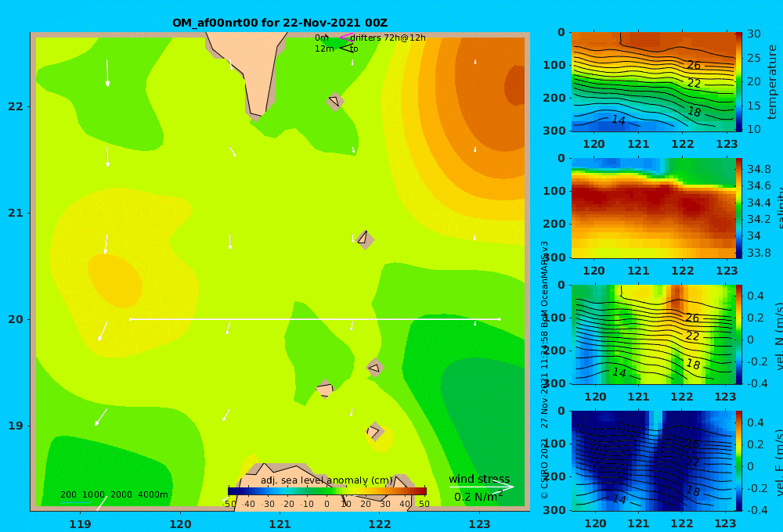The width and height of the screenshot is (783, 532).
Task: Click latitude label 22 on the main map
Action: (16, 106)
